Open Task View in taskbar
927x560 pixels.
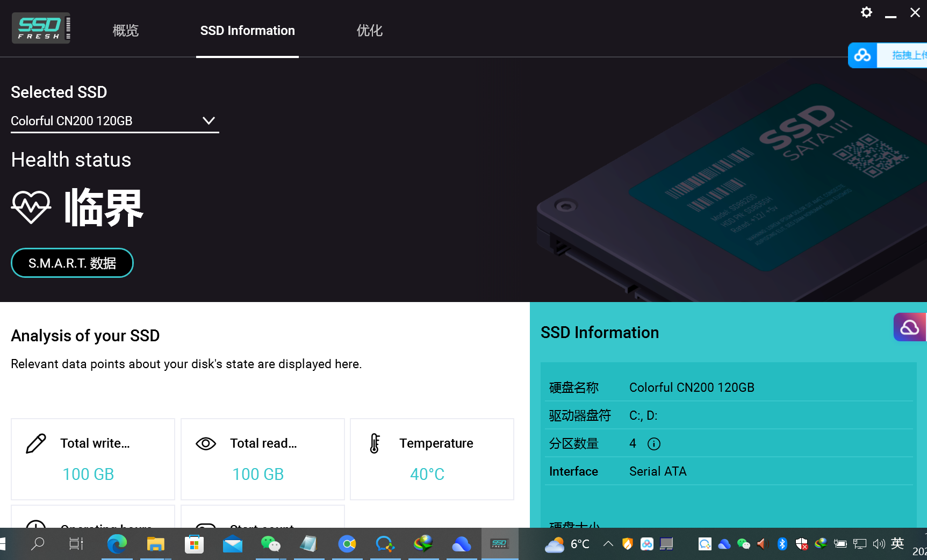(76, 544)
